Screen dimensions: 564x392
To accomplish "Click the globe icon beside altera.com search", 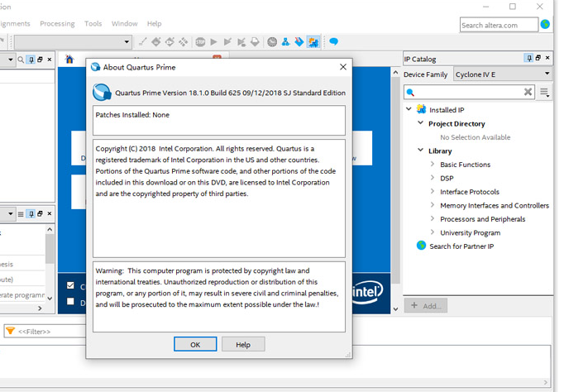I will pos(545,24).
